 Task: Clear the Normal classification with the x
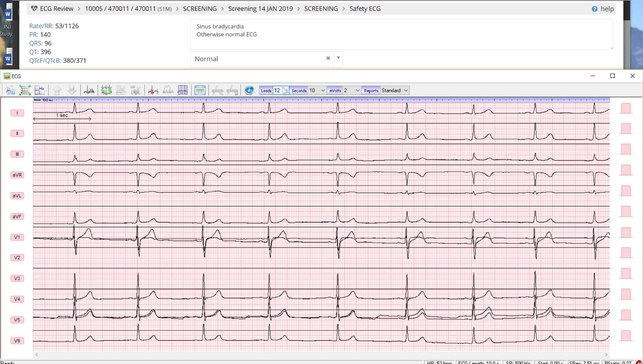tap(328, 58)
